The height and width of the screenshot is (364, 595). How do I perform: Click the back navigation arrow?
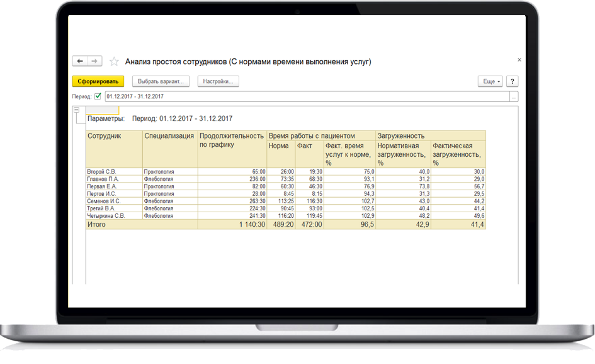[x=80, y=61]
